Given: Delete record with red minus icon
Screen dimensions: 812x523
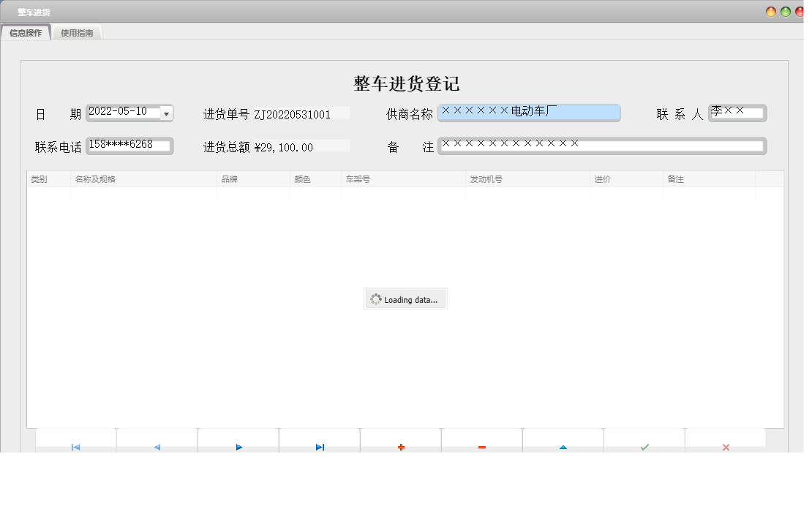Looking at the screenshot, I should [x=482, y=447].
